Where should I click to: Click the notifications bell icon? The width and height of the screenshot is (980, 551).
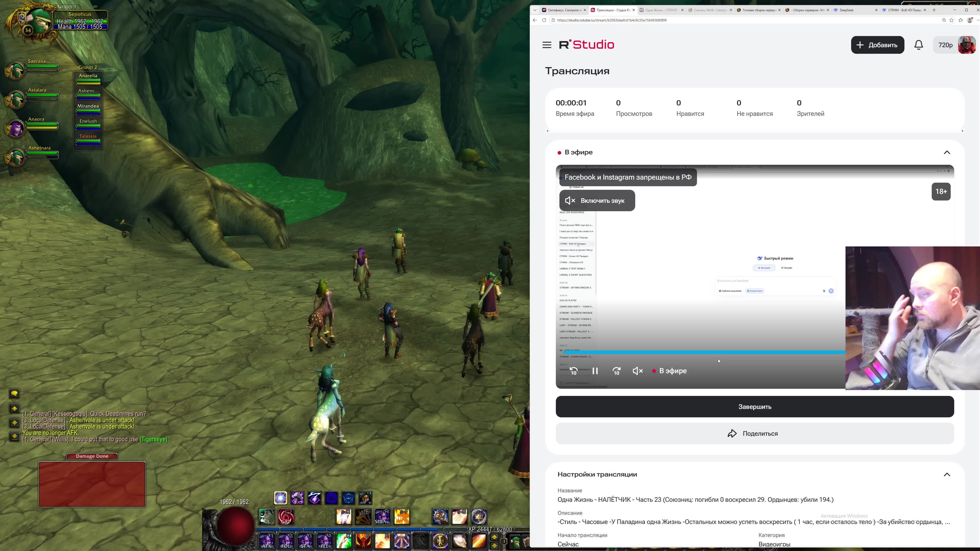918,45
